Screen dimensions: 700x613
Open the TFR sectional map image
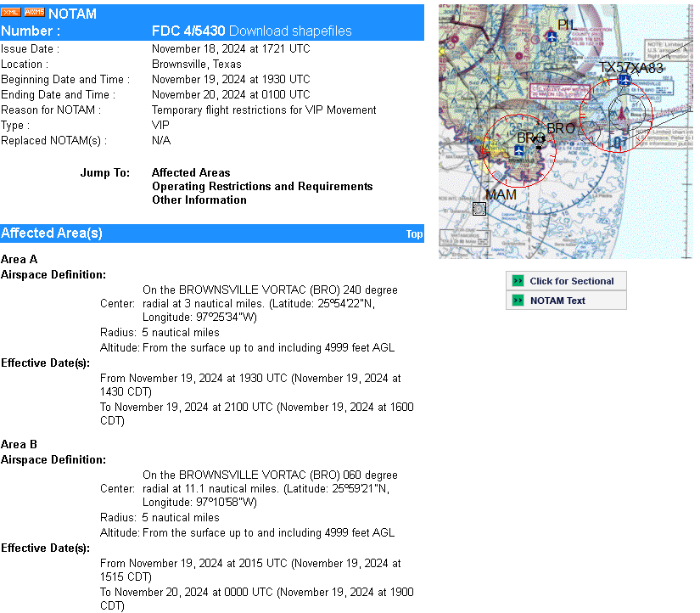click(566, 132)
